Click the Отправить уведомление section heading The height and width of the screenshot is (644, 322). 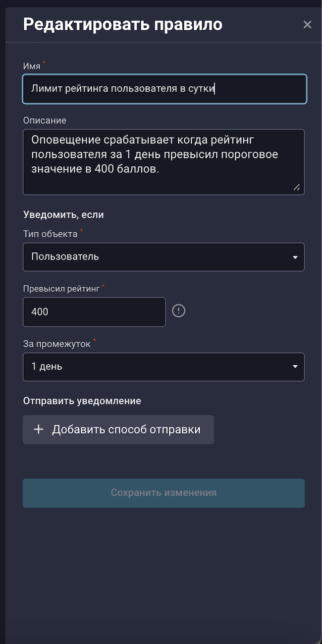(x=82, y=401)
